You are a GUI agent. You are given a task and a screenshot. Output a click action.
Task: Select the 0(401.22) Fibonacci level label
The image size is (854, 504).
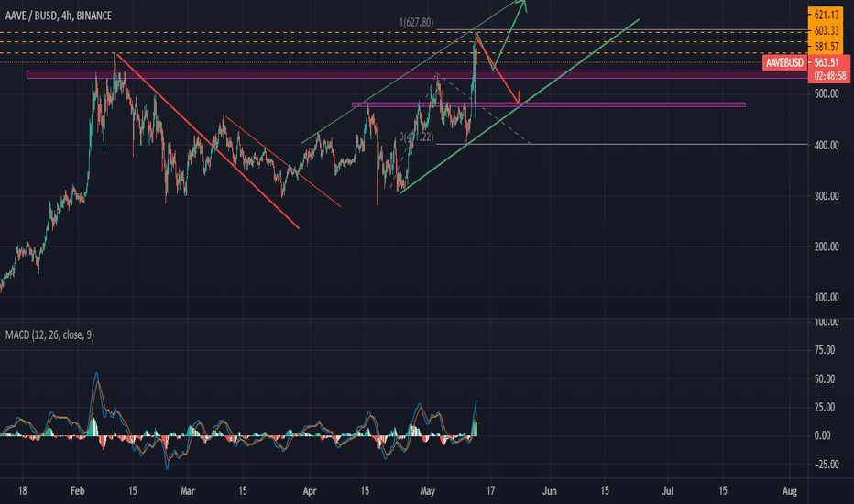pyautogui.click(x=416, y=137)
